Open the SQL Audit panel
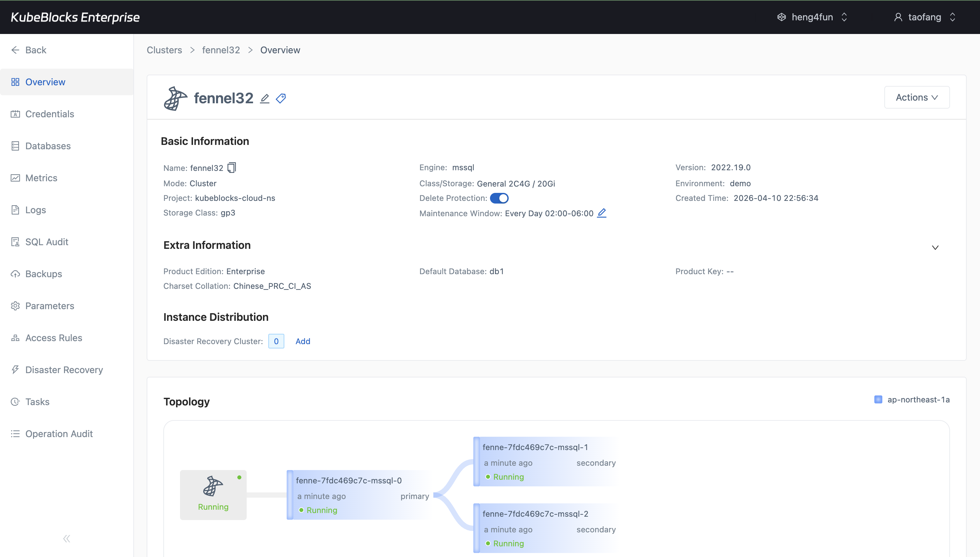980x557 pixels. click(x=46, y=242)
